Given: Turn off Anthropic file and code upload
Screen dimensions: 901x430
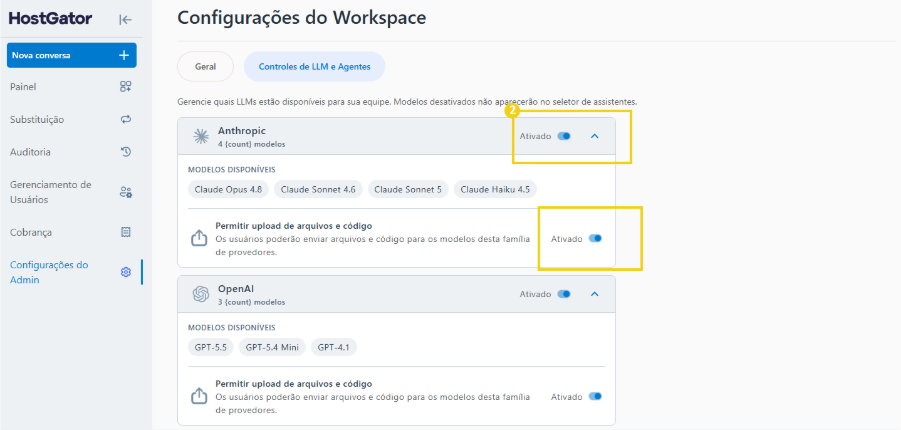Looking at the screenshot, I should pyautogui.click(x=595, y=238).
